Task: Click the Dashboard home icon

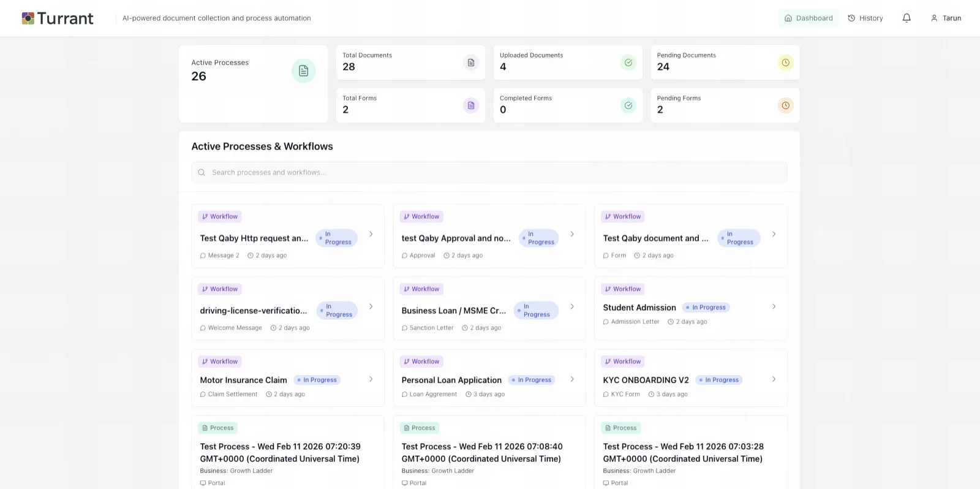Action: click(x=788, y=18)
